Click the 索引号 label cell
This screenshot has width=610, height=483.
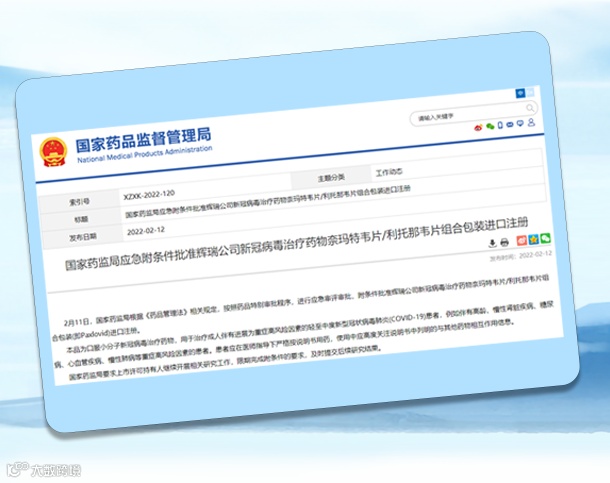coord(79,202)
